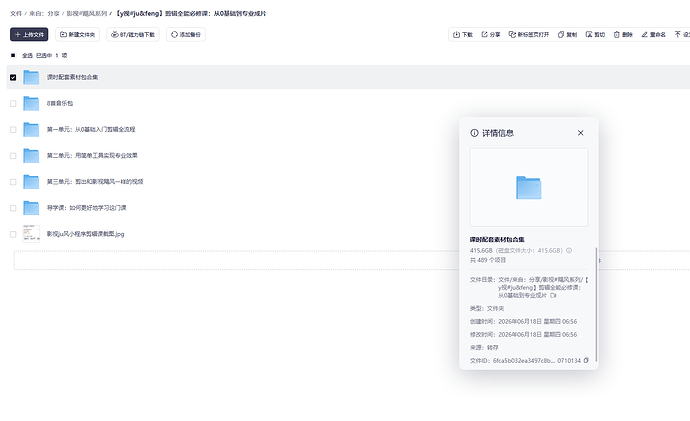The width and height of the screenshot is (690, 421).
Task: Click folder name 第二单元：用简单工具实现专业效果
Action: (92, 155)
